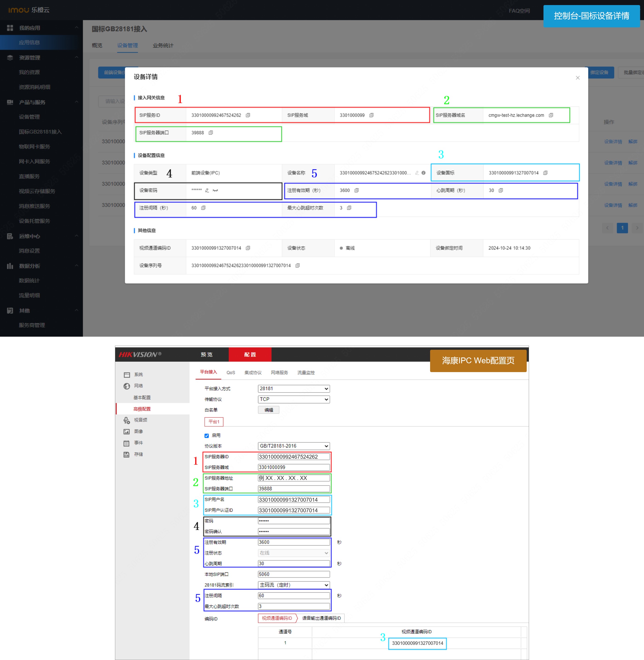Screen dimensions: 644x660
Task: Open FAQ空间 link in top bar
Action: click(x=519, y=11)
